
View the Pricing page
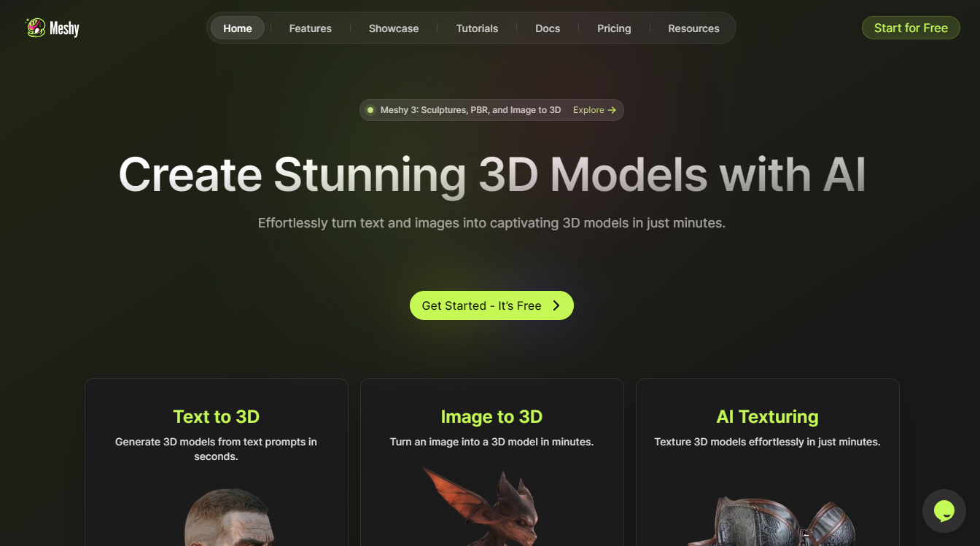[614, 28]
